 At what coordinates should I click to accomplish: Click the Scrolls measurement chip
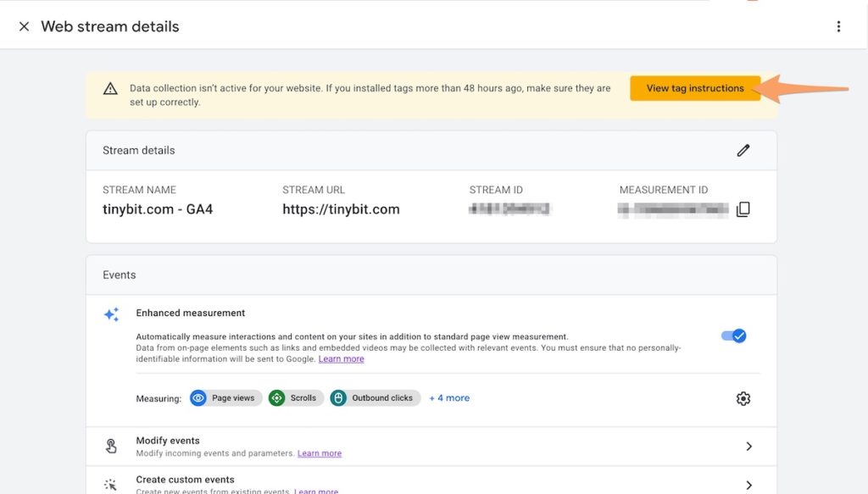click(x=296, y=398)
